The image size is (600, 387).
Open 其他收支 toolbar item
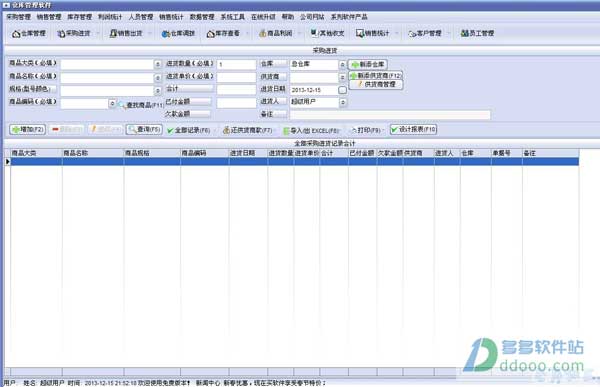click(328, 34)
